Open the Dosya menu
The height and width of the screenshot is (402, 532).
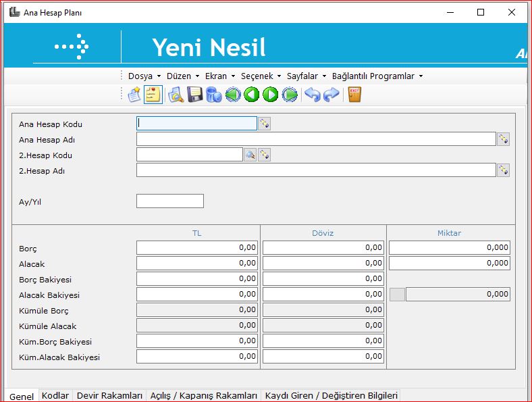coord(144,76)
